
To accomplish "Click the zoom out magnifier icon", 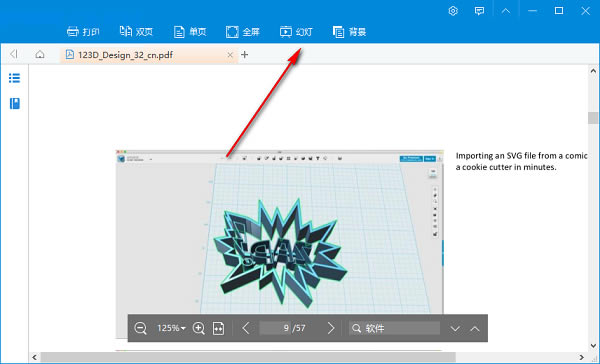I will tap(140, 328).
